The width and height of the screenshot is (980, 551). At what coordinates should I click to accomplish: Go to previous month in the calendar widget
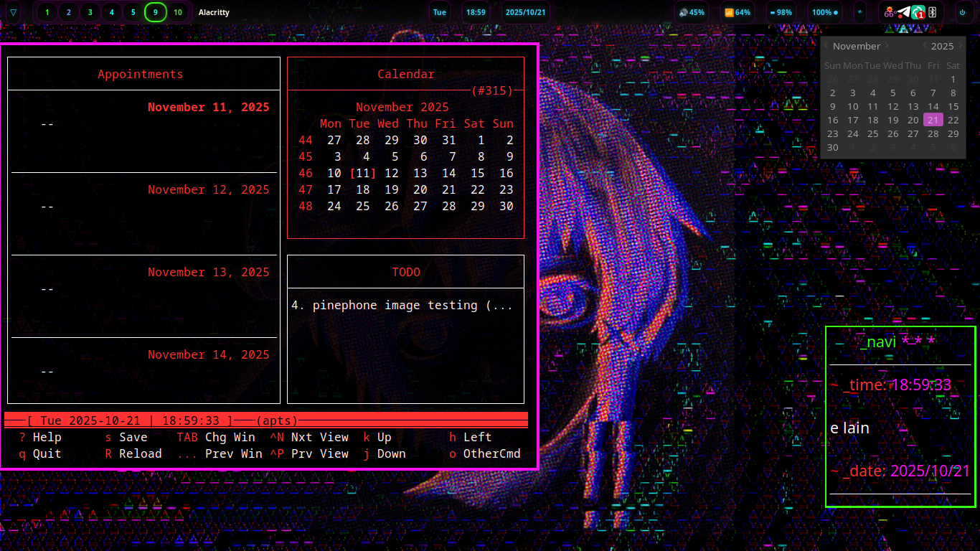point(826,45)
